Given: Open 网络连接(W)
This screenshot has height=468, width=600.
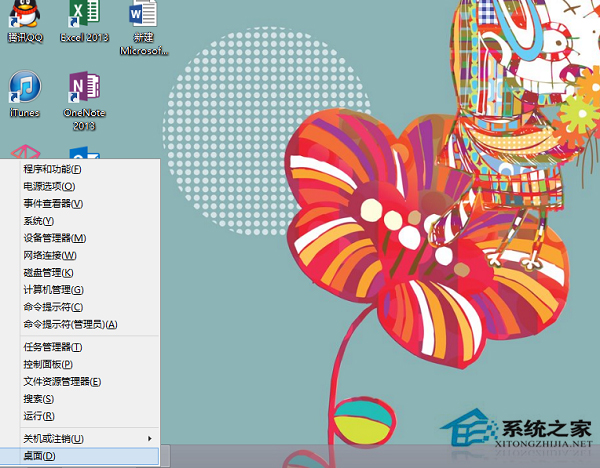Looking at the screenshot, I should [x=50, y=255].
